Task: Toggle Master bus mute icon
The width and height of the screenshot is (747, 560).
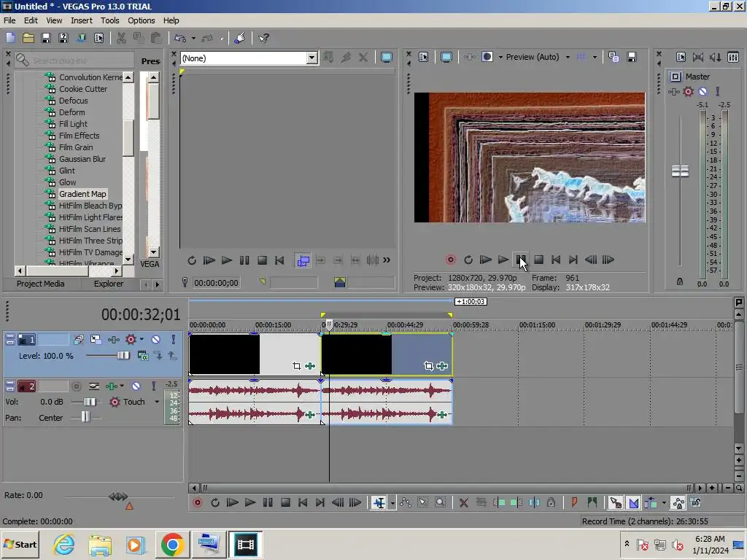Action: [x=703, y=91]
